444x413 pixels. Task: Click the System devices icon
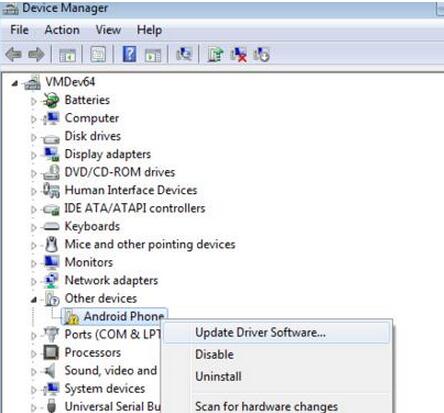[x=51, y=388]
